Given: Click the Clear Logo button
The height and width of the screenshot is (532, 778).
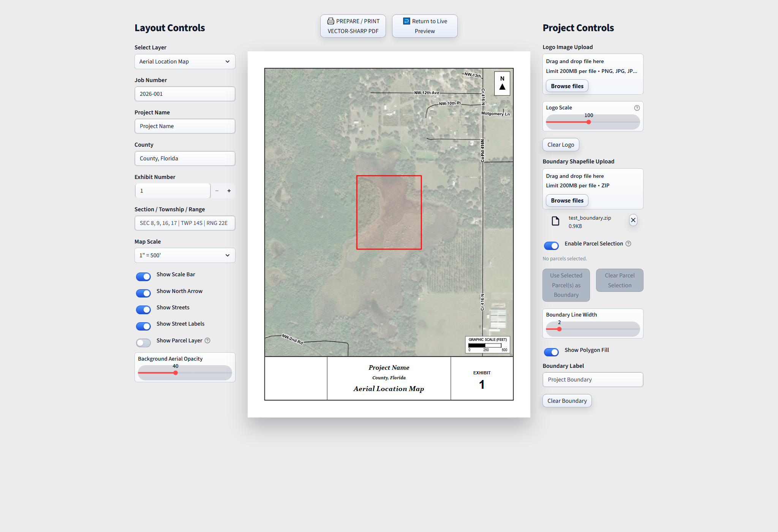Looking at the screenshot, I should pyautogui.click(x=561, y=144).
